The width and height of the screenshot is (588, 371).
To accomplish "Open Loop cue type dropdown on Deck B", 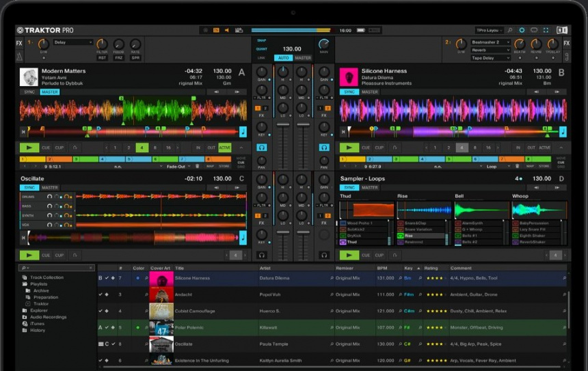I will tap(498, 167).
